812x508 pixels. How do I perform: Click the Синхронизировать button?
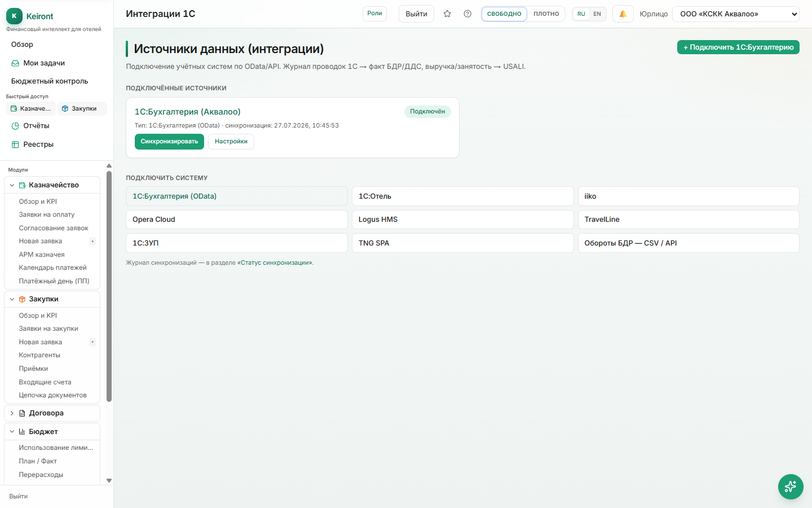point(169,142)
